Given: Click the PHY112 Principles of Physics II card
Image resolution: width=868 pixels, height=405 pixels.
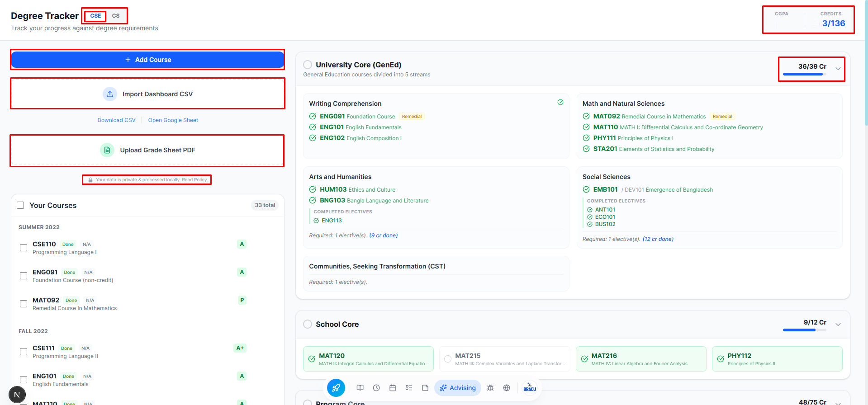Looking at the screenshot, I should (777, 359).
